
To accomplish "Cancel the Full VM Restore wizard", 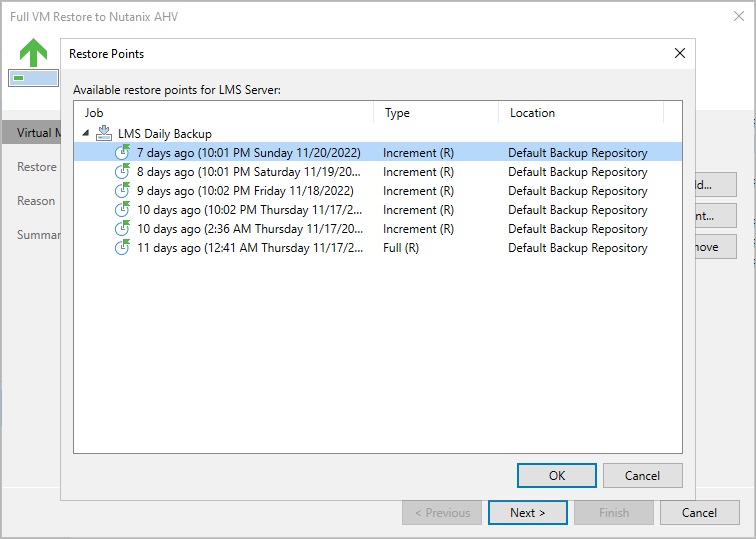I will [x=699, y=513].
